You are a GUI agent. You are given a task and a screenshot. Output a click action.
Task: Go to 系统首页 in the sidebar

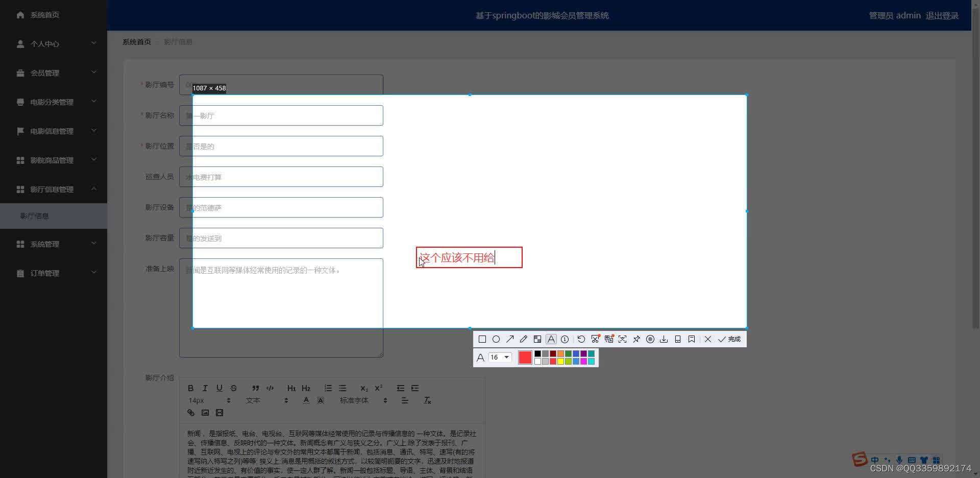[54, 15]
